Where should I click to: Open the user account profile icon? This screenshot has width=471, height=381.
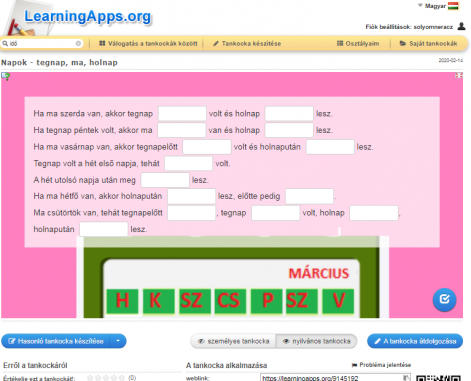pos(461,26)
